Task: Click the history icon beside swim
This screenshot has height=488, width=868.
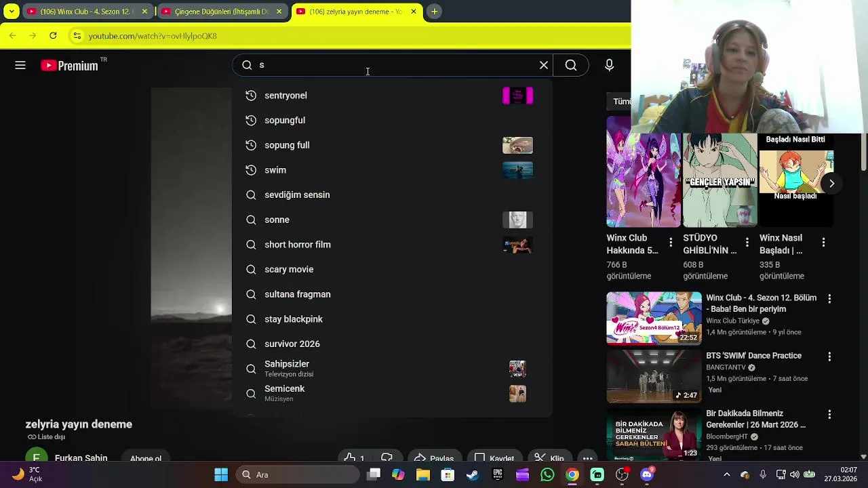Action: (x=251, y=170)
